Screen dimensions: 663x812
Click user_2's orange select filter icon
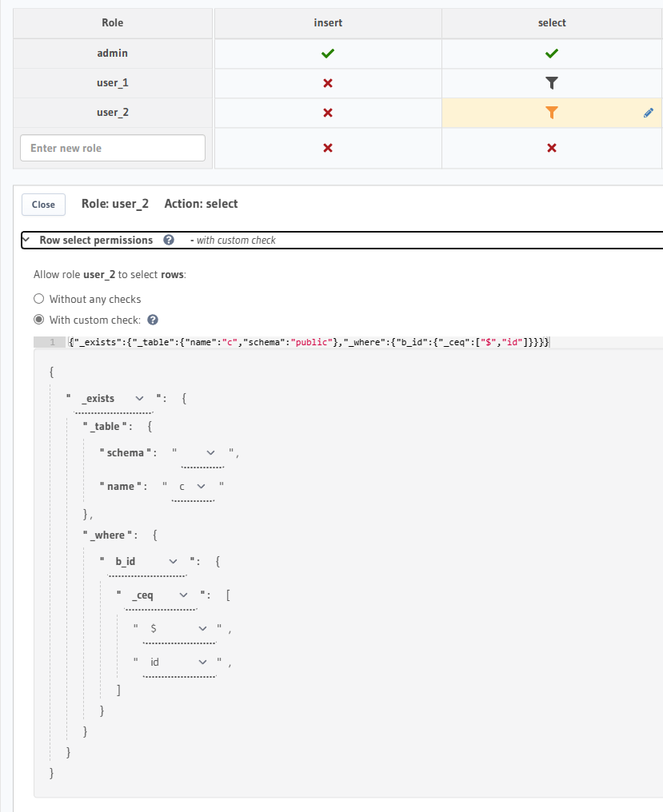[x=551, y=113]
